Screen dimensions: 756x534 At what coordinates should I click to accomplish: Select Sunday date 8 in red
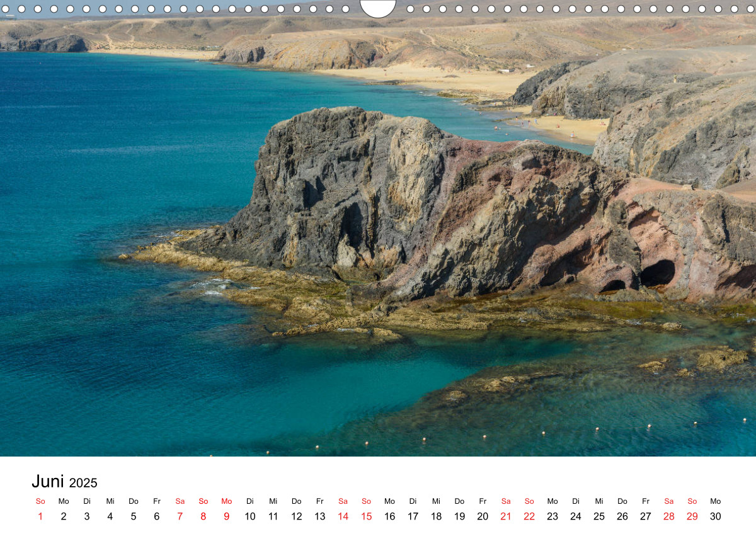point(203,516)
